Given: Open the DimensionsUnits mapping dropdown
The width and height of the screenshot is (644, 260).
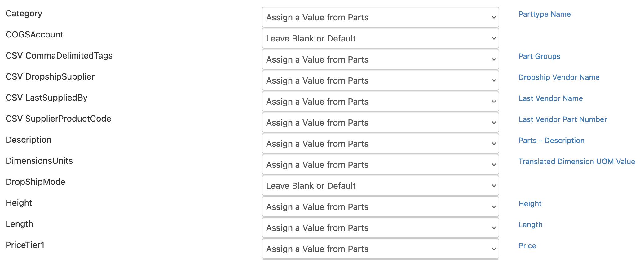Looking at the screenshot, I should click(x=380, y=165).
